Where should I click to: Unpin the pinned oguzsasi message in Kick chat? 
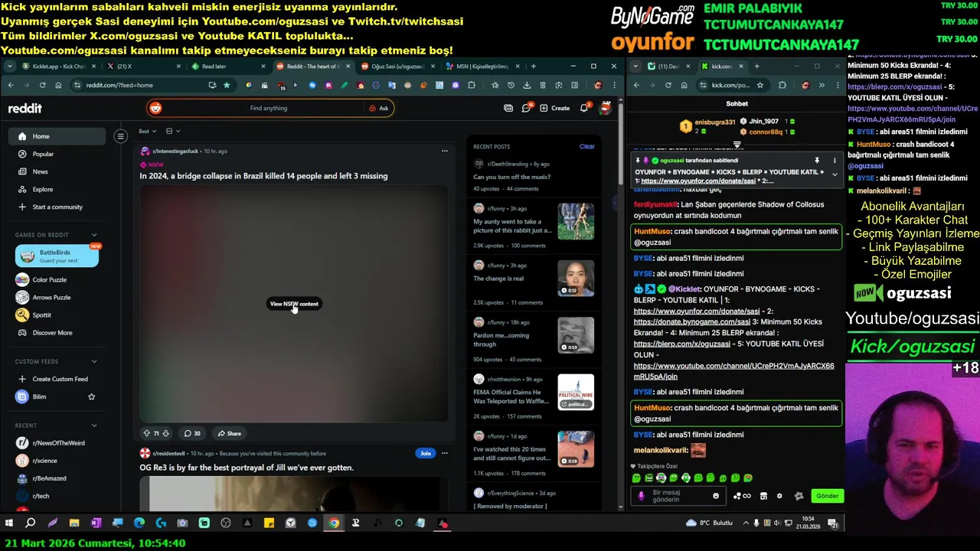point(817,160)
